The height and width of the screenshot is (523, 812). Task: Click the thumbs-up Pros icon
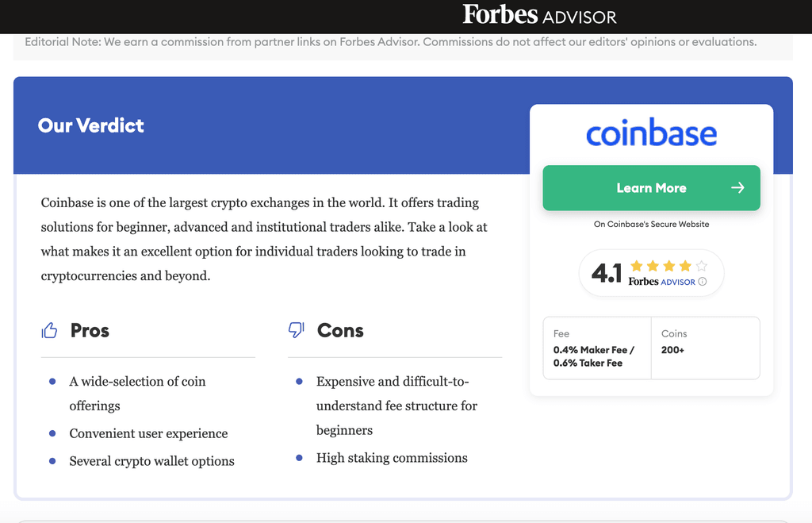[50, 329]
